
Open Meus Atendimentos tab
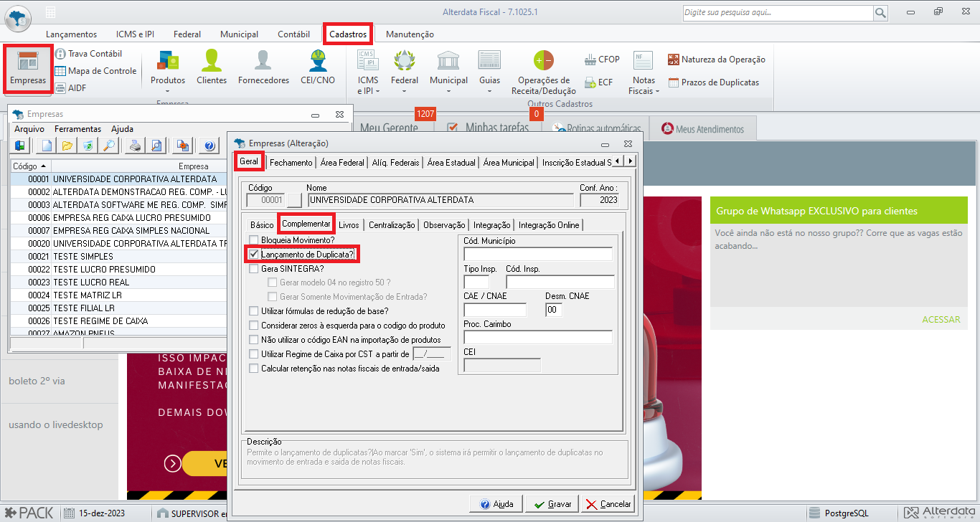pyautogui.click(x=702, y=129)
